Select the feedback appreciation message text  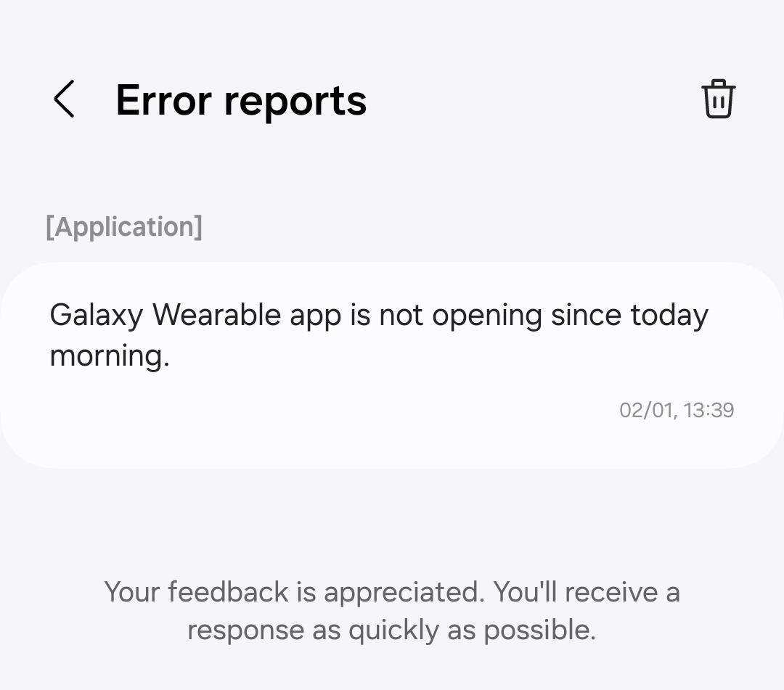(x=392, y=609)
